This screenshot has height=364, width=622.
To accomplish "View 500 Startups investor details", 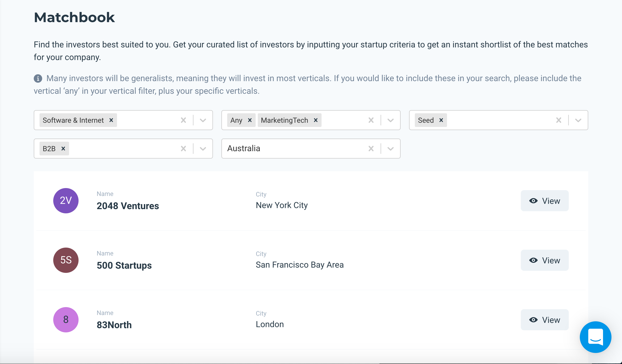I will tap(545, 260).
